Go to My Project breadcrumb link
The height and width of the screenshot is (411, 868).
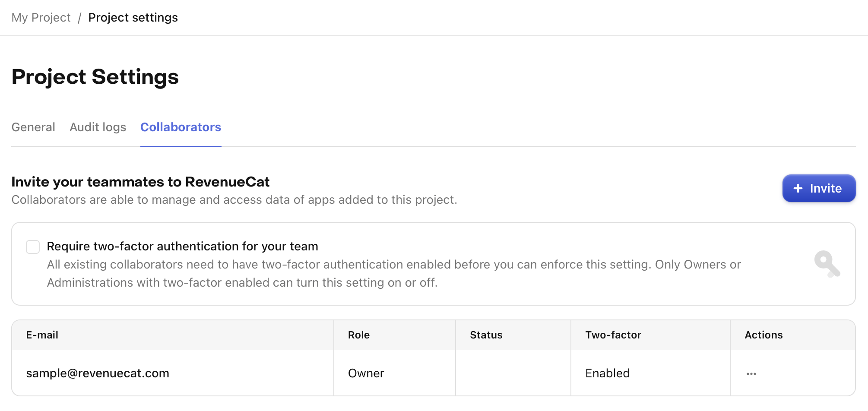coord(41,17)
